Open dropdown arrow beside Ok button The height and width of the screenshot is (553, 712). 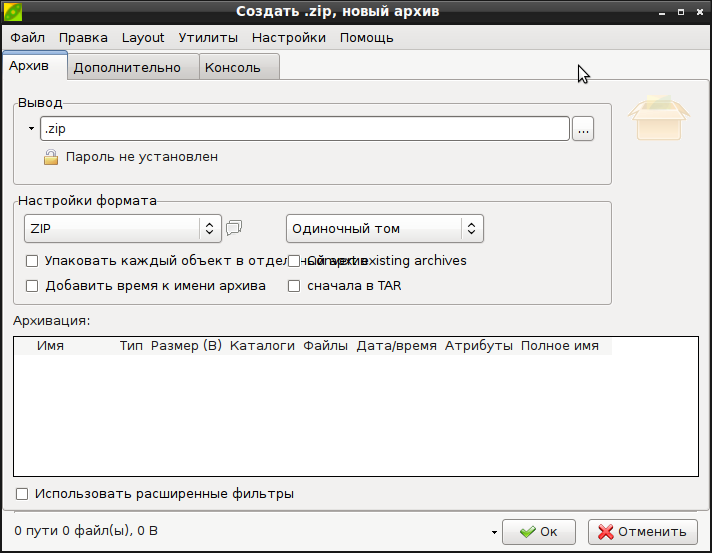(x=494, y=532)
